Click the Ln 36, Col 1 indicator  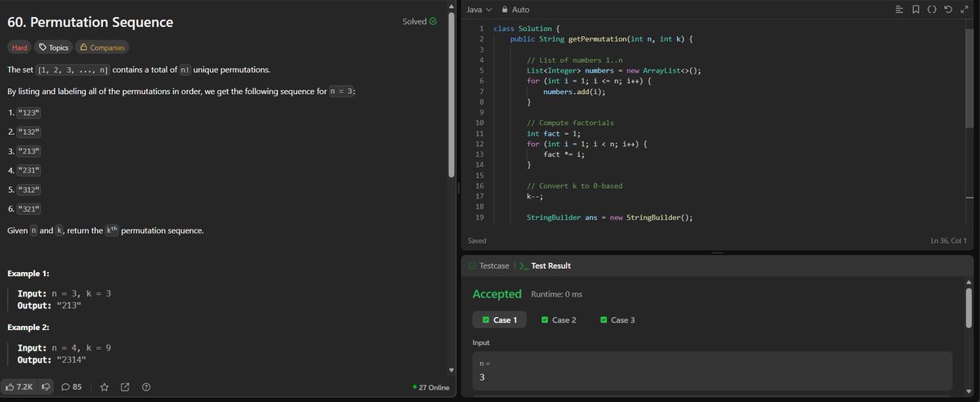click(949, 241)
